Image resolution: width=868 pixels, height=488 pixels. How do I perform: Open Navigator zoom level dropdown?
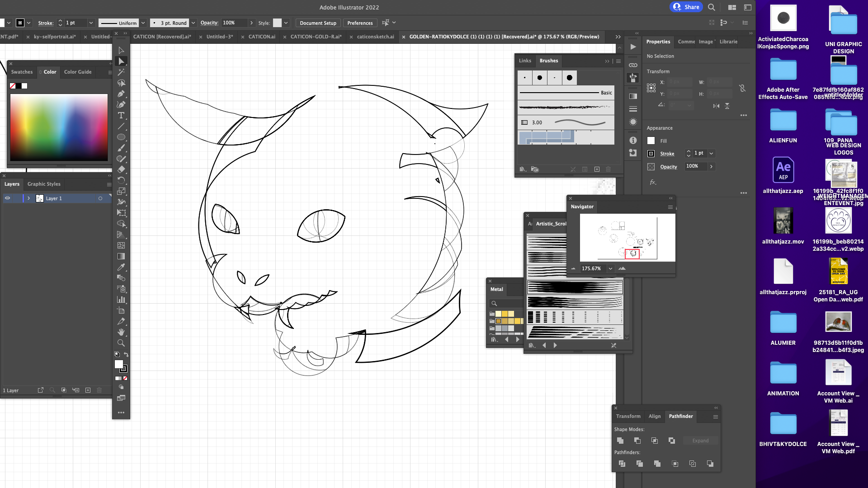pos(610,268)
